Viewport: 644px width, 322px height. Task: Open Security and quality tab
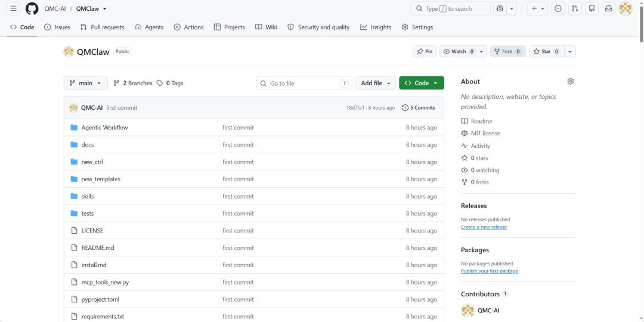[x=318, y=27]
